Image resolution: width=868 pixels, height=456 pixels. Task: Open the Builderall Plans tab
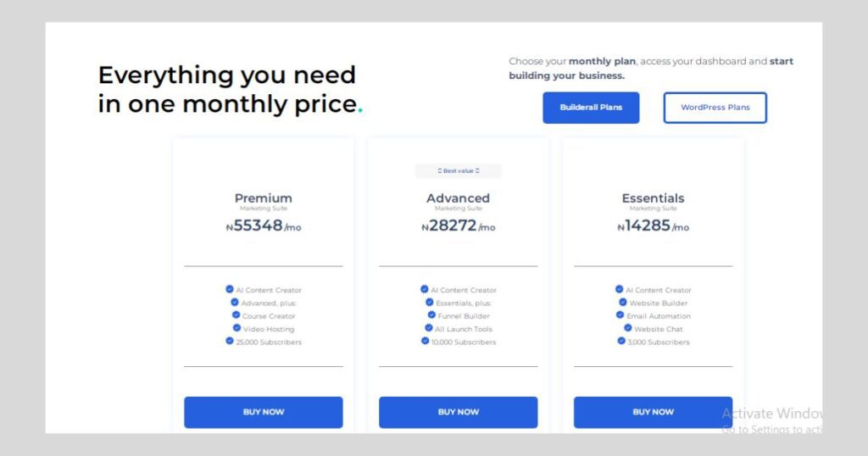(591, 108)
